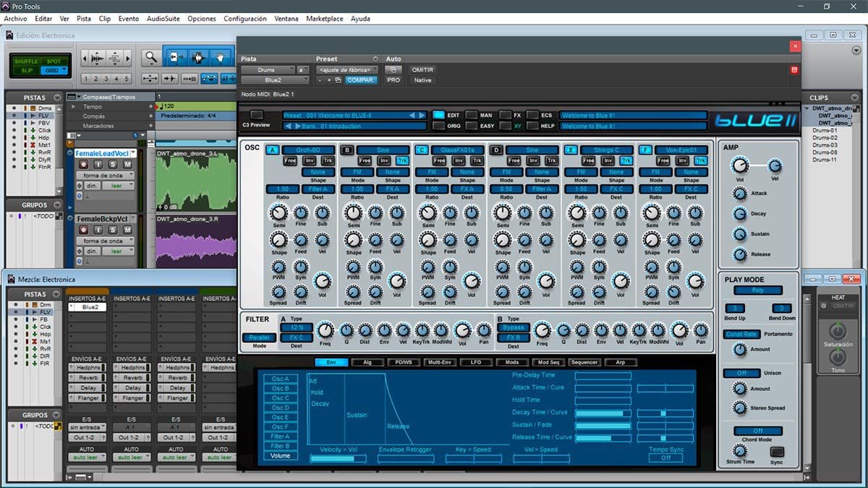Screen dimensions: 868x488
Task: Click the DWT_atmo_drone_3.L audio clip
Action: tap(197, 182)
